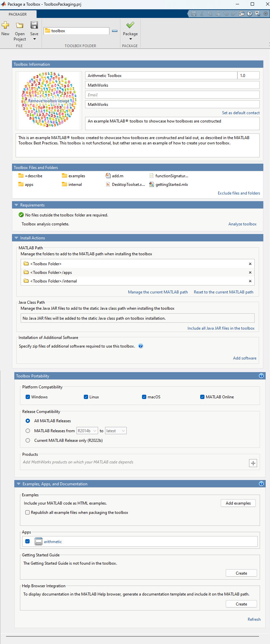Select MATLAB Releases from radio button
The height and width of the screenshot is (644, 270).
(x=28, y=431)
